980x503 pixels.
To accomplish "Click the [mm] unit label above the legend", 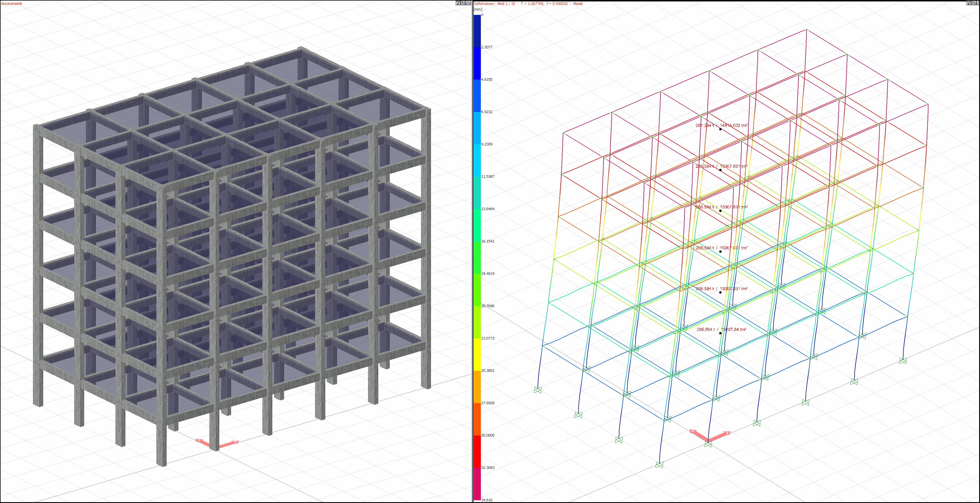I will (x=478, y=9).
